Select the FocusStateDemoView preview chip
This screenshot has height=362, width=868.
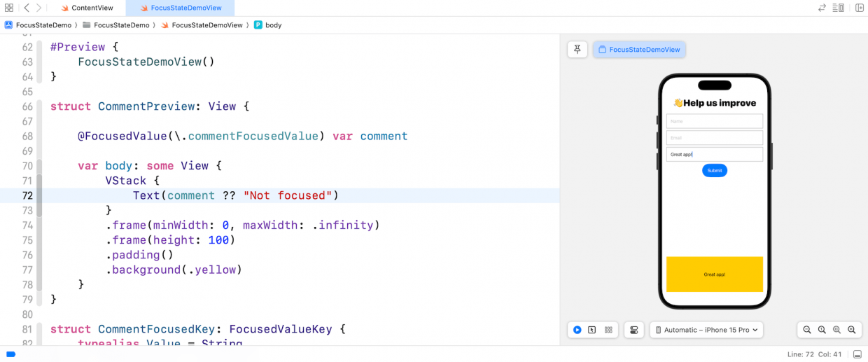pos(639,50)
